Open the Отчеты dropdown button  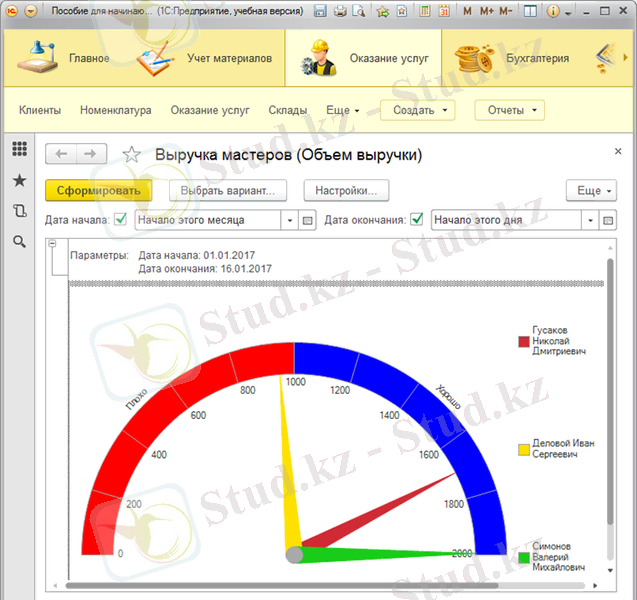click(509, 110)
